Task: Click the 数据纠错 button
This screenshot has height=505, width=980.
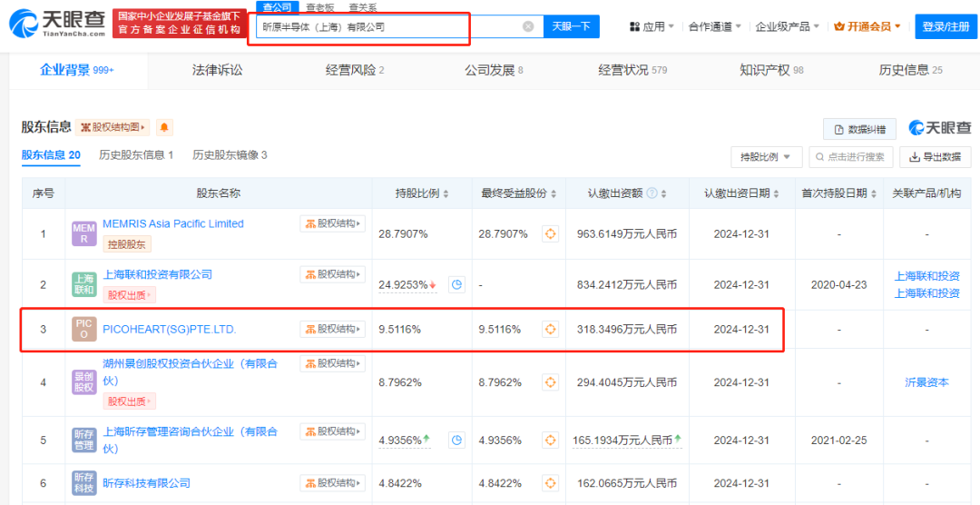Action: pos(859,129)
